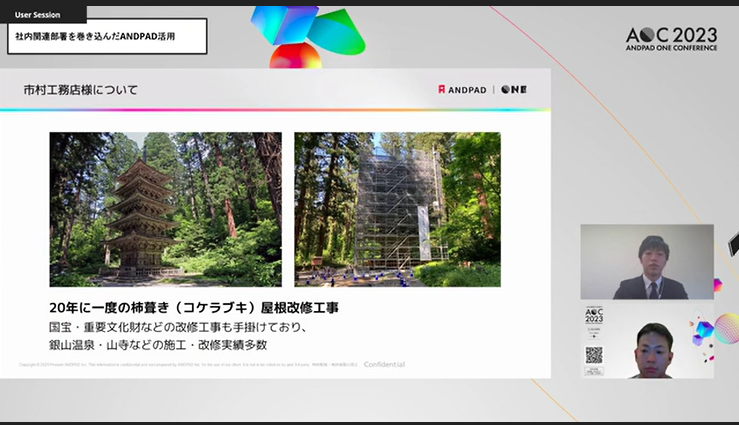Select the User Session label
This screenshot has width=739, height=425.
pyautogui.click(x=37, y=15)
